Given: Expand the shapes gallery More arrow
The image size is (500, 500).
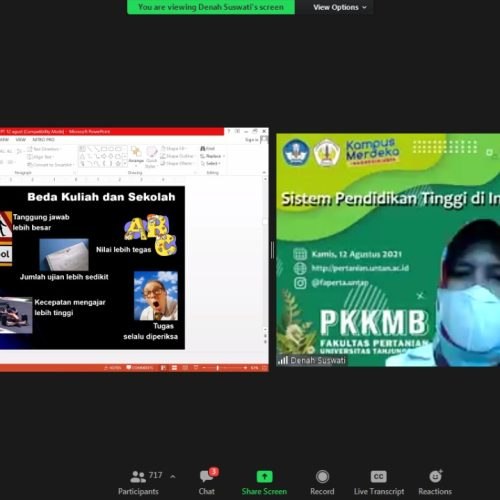Looking at the screenshot, I should 125,164.
